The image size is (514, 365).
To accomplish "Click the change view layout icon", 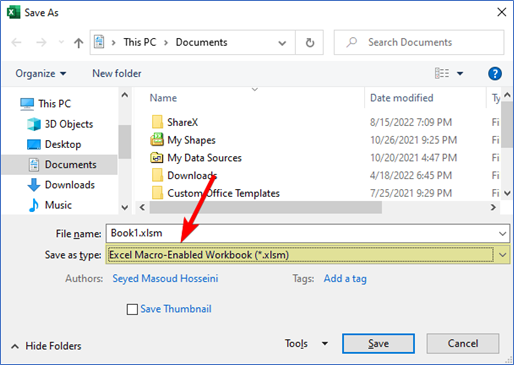I will tap(442, 73).
